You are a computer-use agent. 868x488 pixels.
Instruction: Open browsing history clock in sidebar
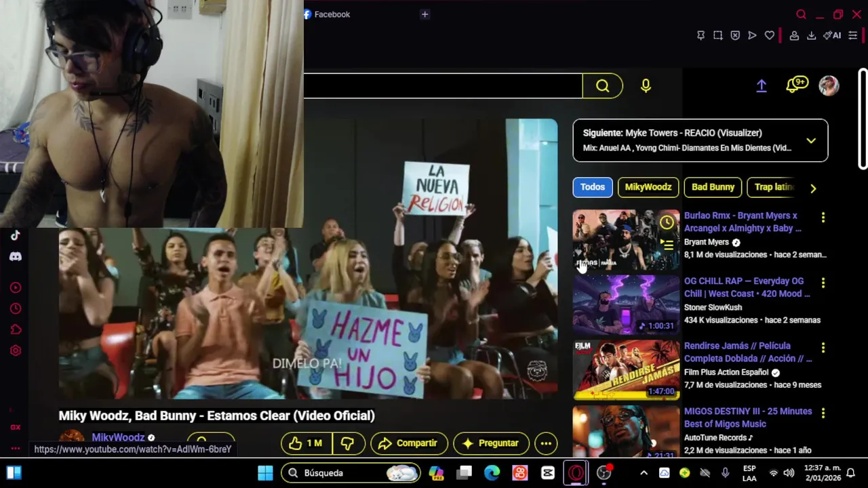[16, 308]
